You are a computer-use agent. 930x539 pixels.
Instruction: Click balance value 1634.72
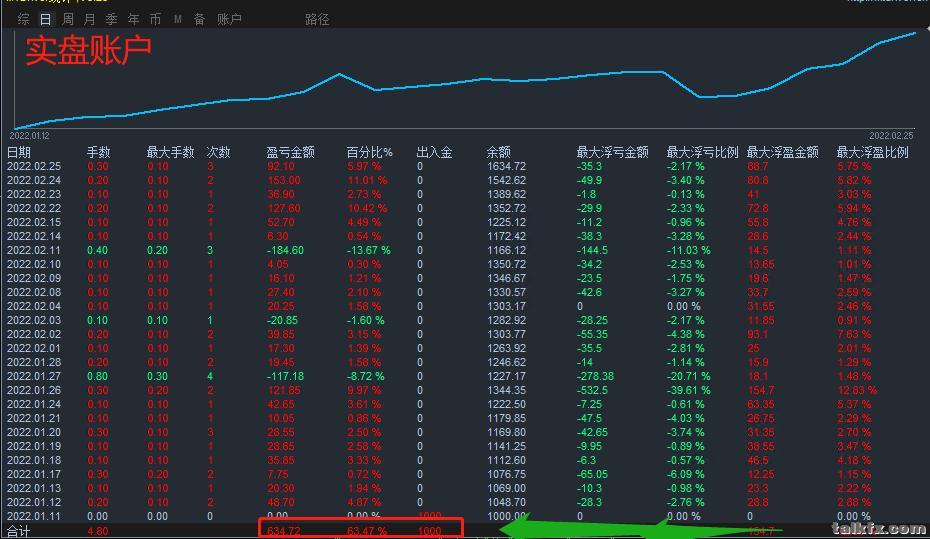pos(507,166)
